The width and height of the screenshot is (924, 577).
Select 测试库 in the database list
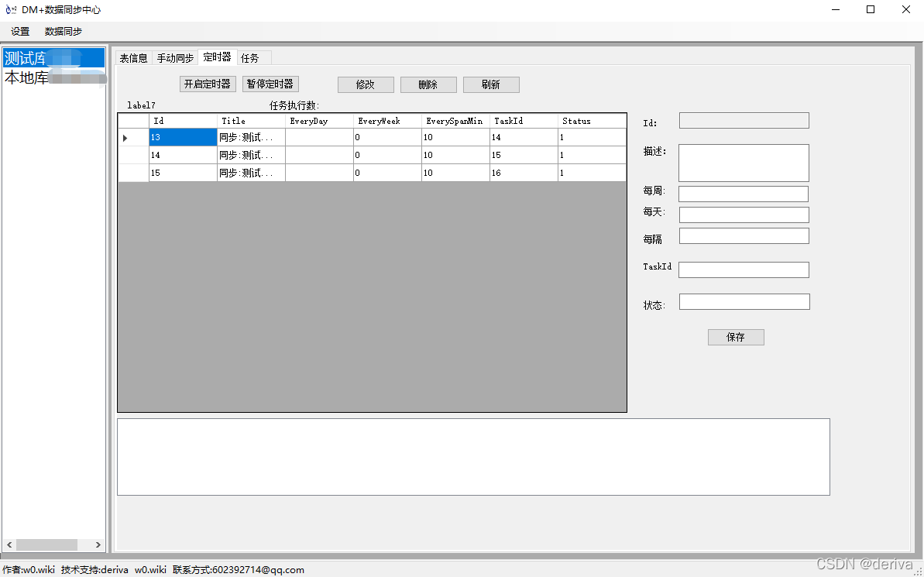53,58
